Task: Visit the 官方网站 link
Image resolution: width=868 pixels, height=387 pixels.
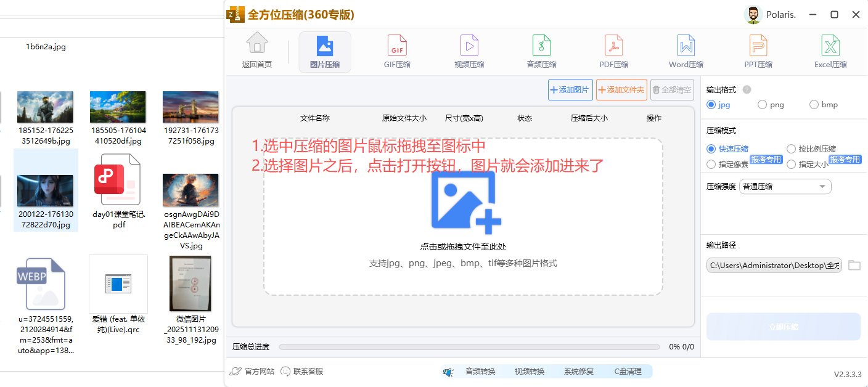Action: coord(252,371)
